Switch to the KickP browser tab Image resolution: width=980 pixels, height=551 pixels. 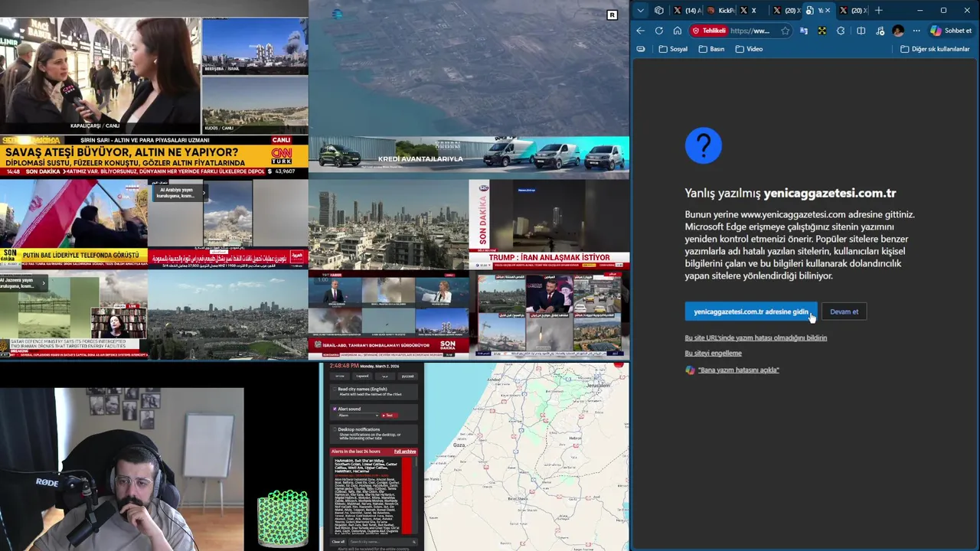point(720,11)
